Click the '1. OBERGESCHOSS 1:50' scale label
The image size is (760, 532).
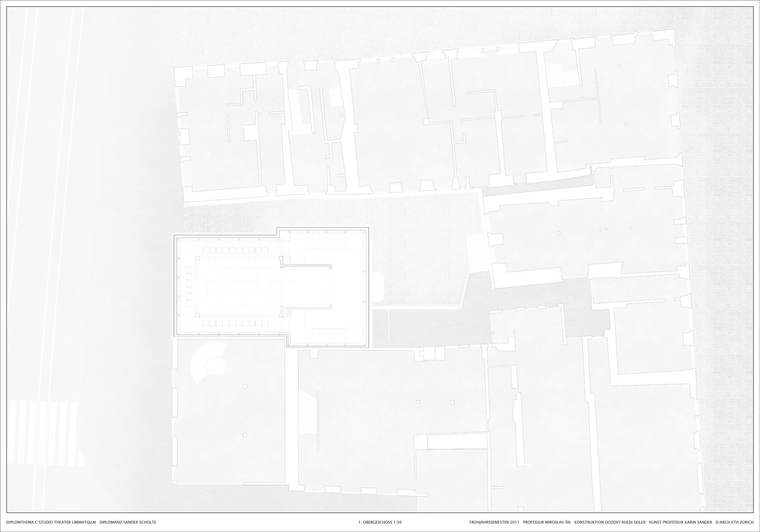click(380, 522)
